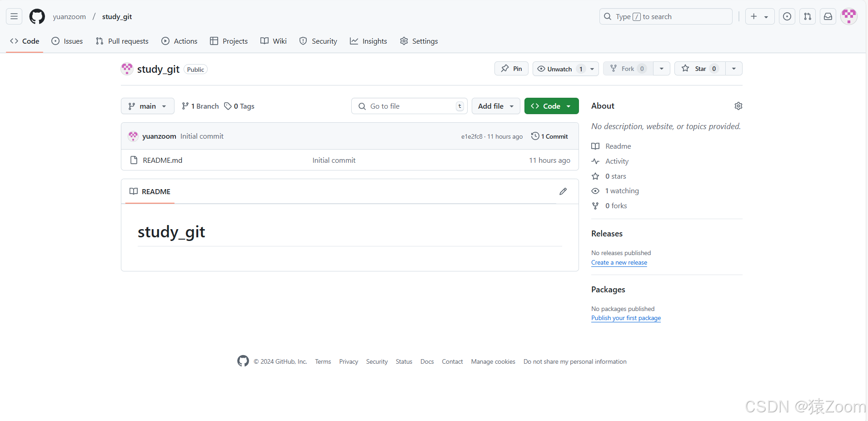
Task: Expand the create new dropdown next to plus icon
Action: 766,16
